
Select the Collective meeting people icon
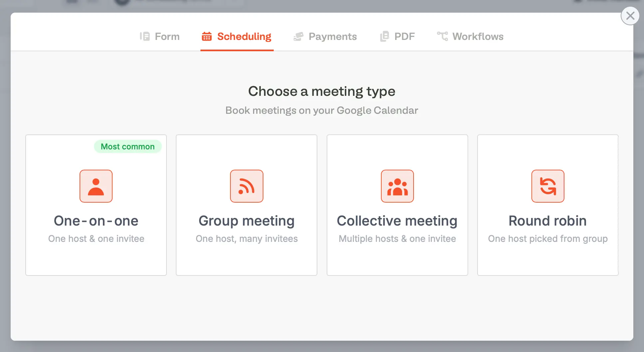[x=397, y=186]
